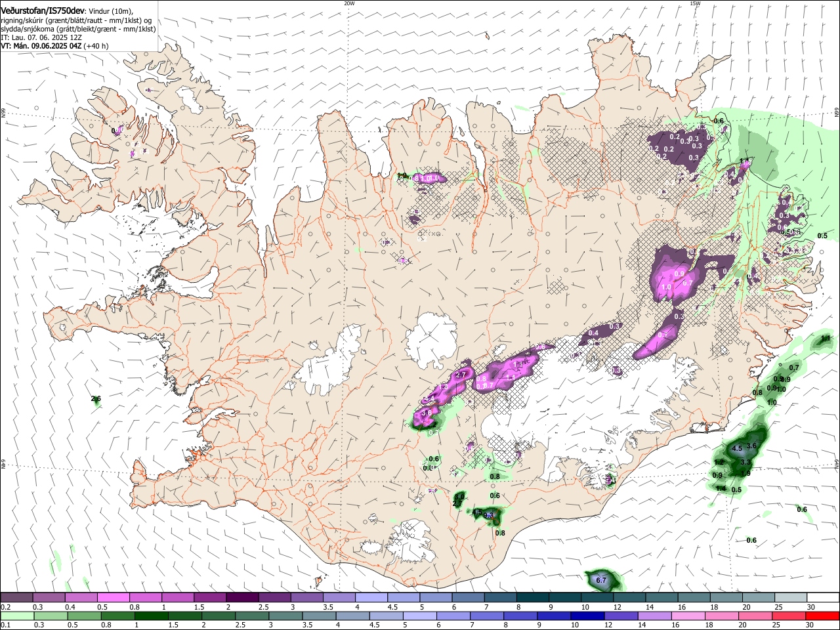Screen dimensions: 840x630
Task: Click the 4.5 rain value offshore southeast
Action: (x=736, y=449)
